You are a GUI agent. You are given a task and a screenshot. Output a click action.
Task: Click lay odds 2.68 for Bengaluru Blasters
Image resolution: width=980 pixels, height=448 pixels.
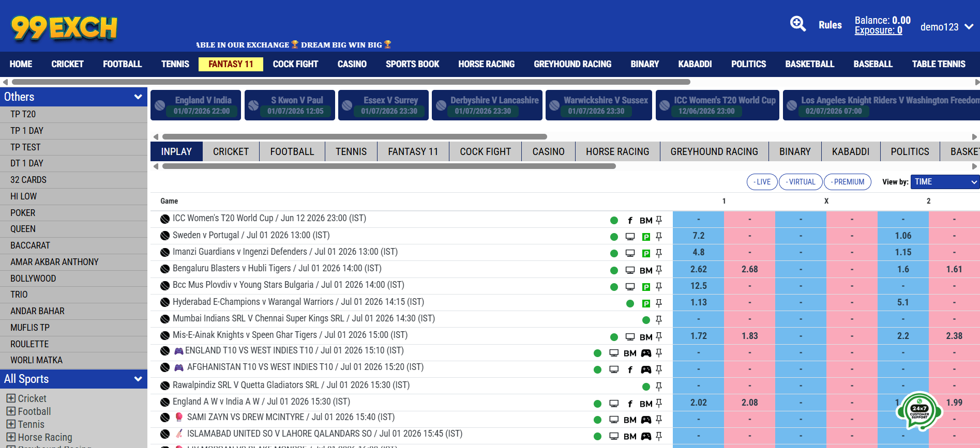click(x=749, y=269)
